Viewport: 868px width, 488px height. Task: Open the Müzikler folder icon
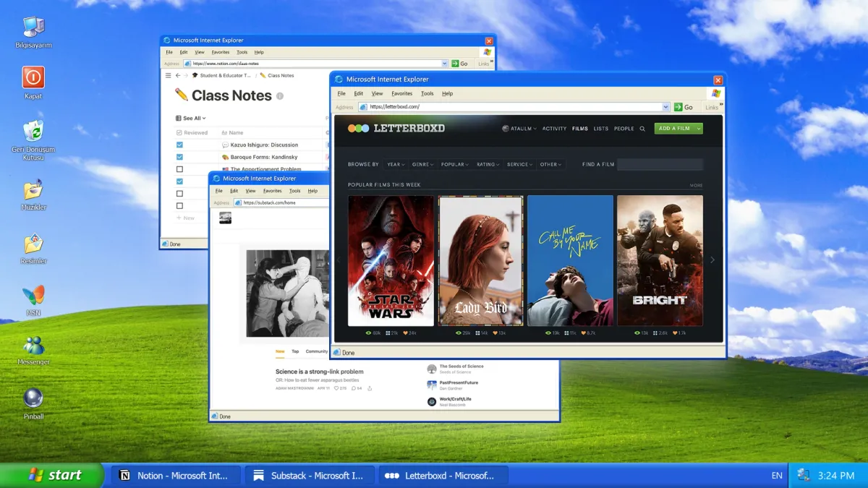click(33, 189)
